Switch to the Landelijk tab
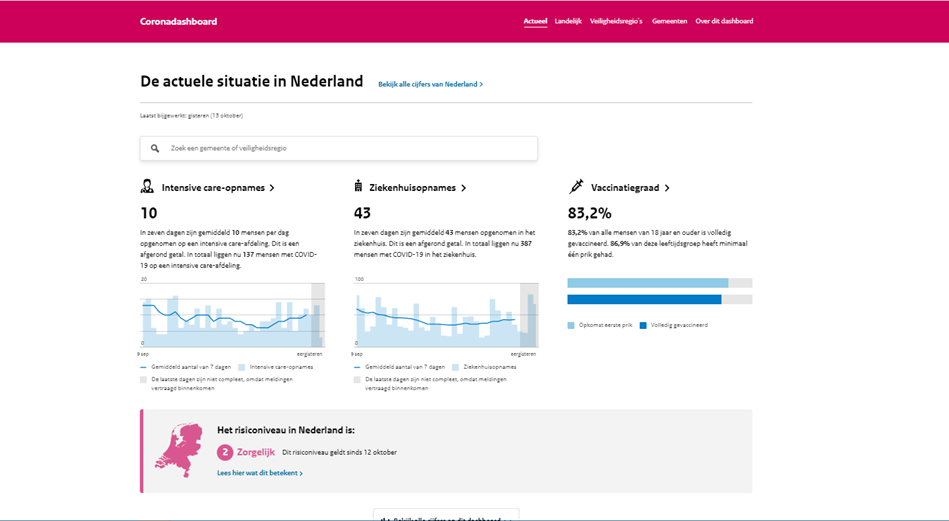The height and width of the screenshot is (521, 949). coord(568,21)
